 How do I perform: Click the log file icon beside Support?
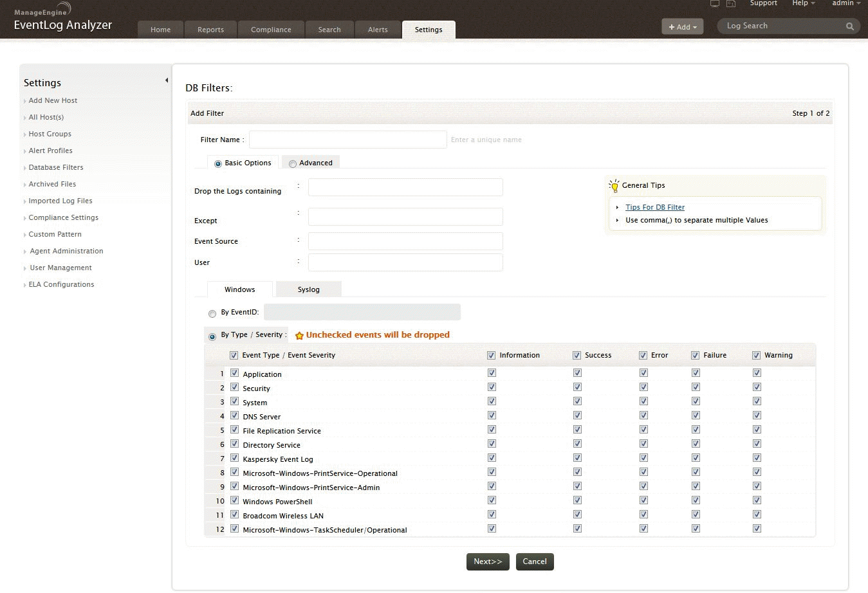731,4
